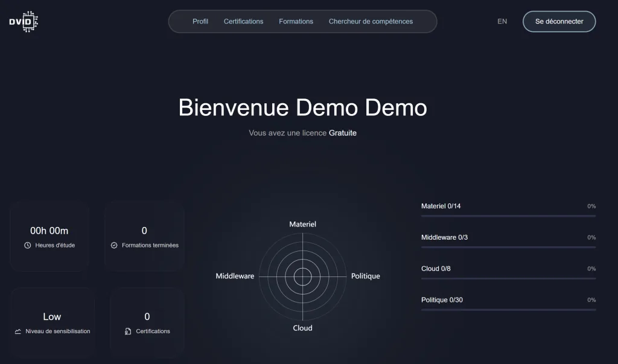618x364 pixels.
Task: Click the Middleware 0/3 progress bar
Action: click(508, 247)
